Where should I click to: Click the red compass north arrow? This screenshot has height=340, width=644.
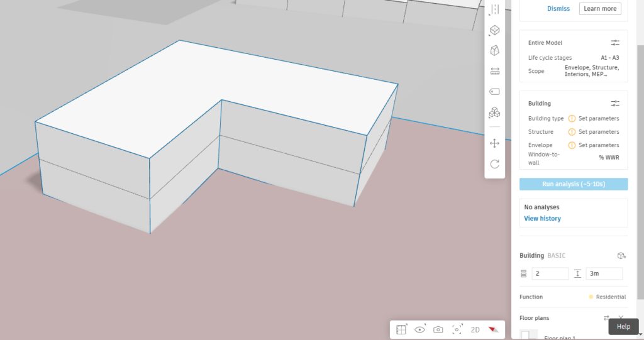click(493, 329)
